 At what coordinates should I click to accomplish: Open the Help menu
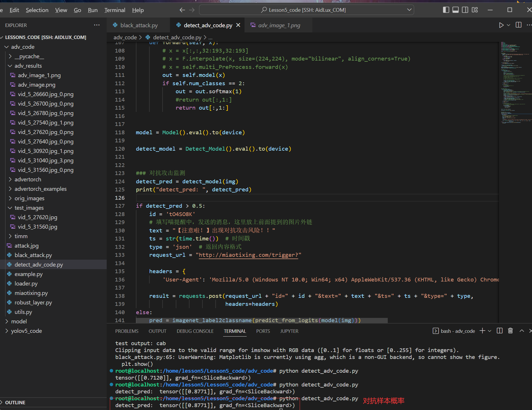138,10
